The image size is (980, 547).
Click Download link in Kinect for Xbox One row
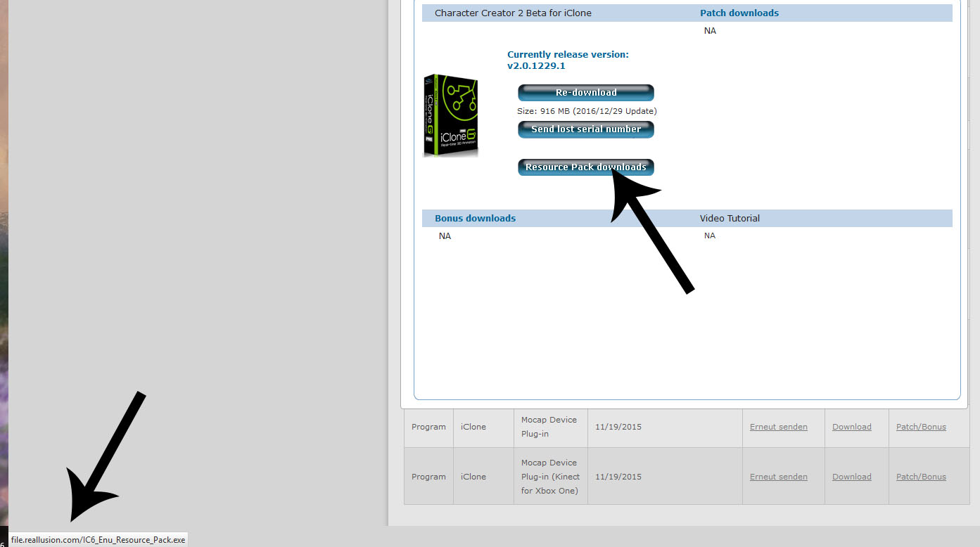pyautogui.click(x=852, y=477)
